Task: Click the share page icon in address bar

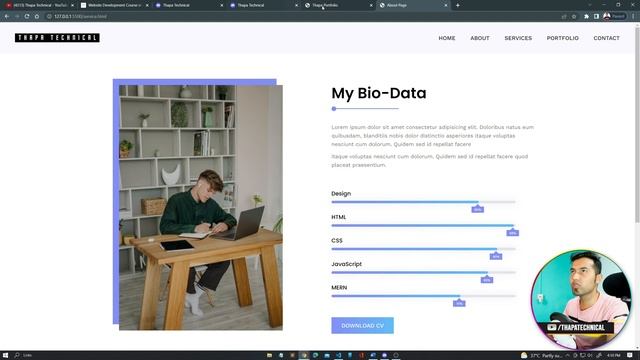Action: click(564, 16)
